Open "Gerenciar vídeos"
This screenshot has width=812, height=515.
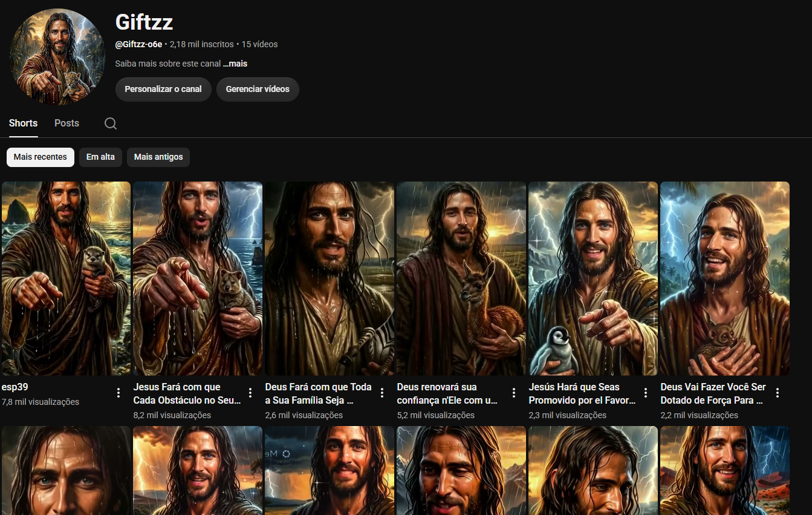click(x=258, y=89)
